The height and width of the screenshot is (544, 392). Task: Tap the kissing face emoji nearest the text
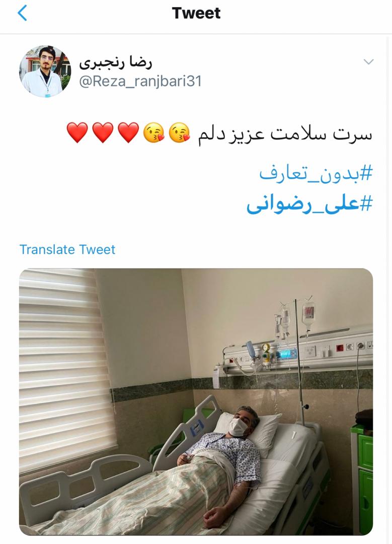pos(180,133)
